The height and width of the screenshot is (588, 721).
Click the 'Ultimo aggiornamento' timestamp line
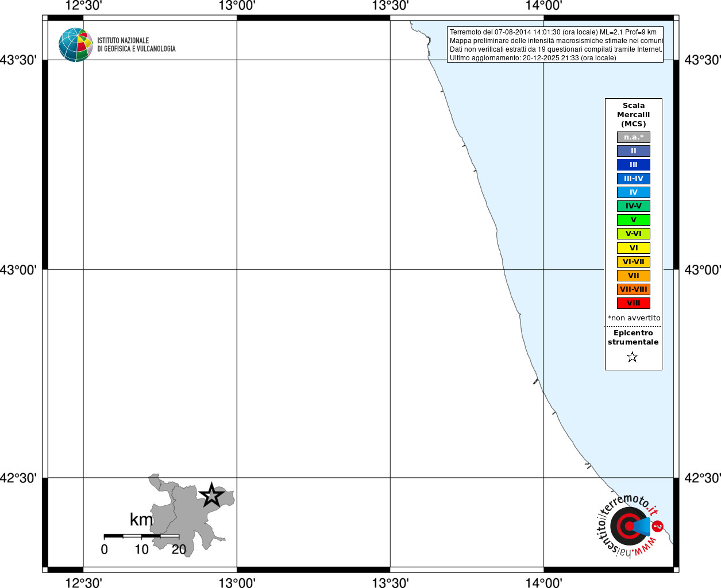point(533,58)
